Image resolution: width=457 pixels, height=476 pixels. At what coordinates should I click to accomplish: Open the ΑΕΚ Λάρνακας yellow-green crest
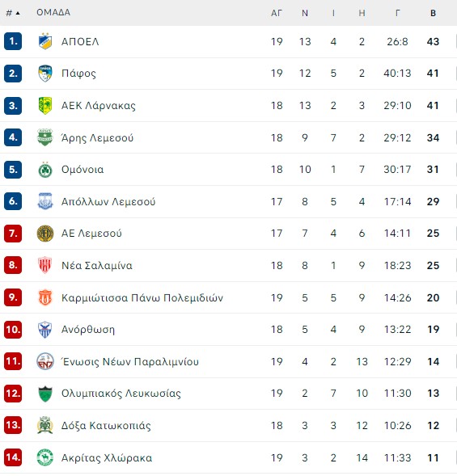click(x=45, y=106)
